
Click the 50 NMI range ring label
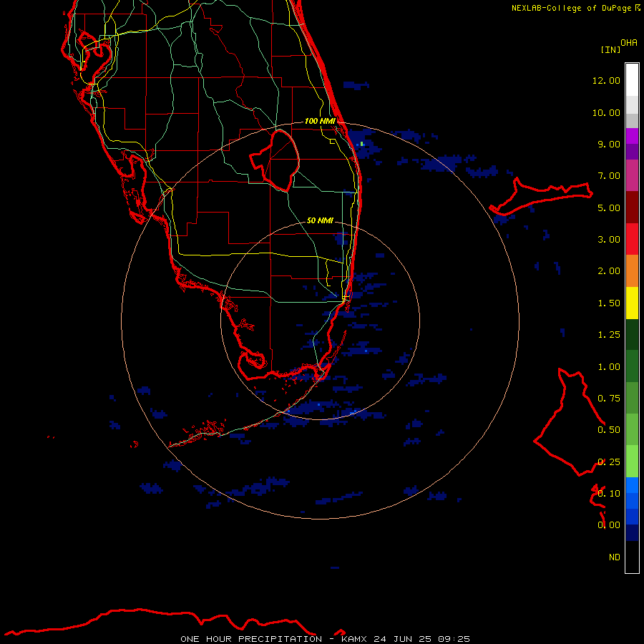(320, 220)
